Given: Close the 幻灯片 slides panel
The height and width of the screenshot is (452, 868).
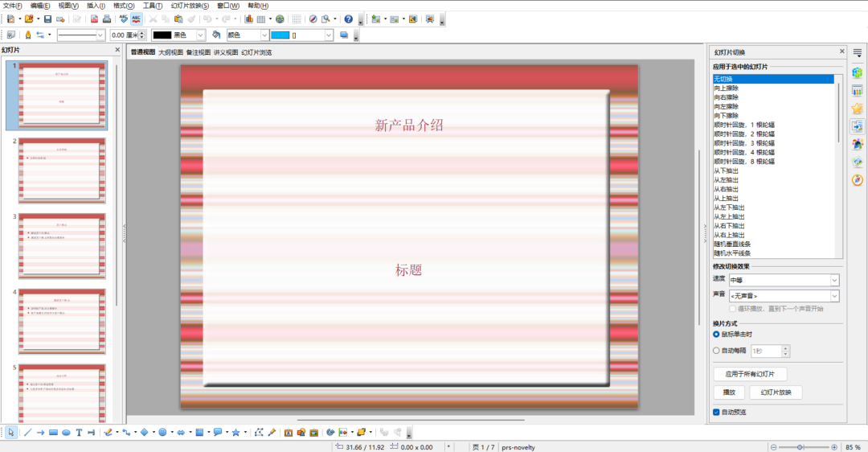Looking at the screenshot, I should (117, 49).
